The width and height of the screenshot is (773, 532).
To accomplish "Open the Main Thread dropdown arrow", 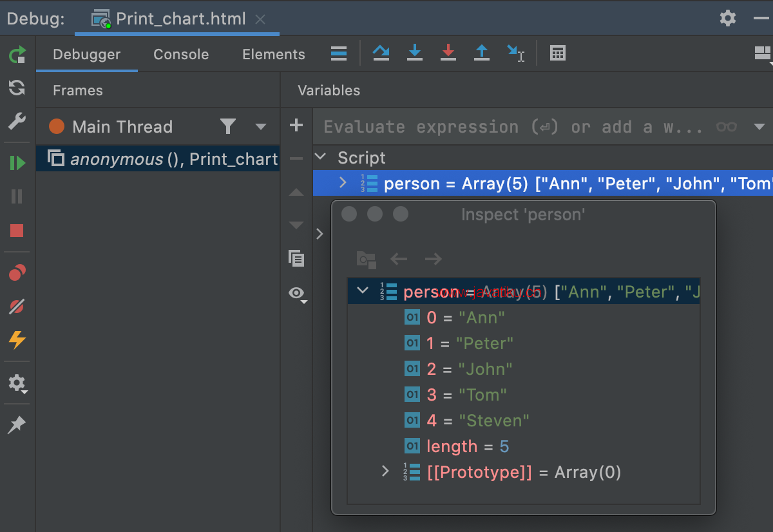I will (x=261, y=127).
